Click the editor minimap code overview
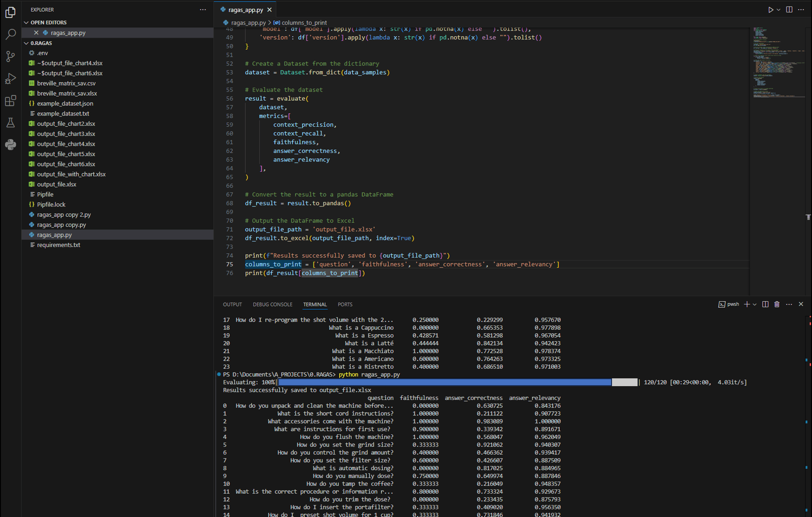Image resolution: width=812 pixels, height=517 pixels. coord(779,63)
